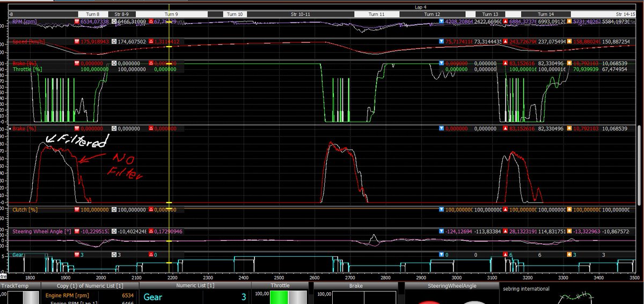Screen dimensions: 644x304
Task: Click the red cursor-value icon in the RPM row
Action: [76, 21]
